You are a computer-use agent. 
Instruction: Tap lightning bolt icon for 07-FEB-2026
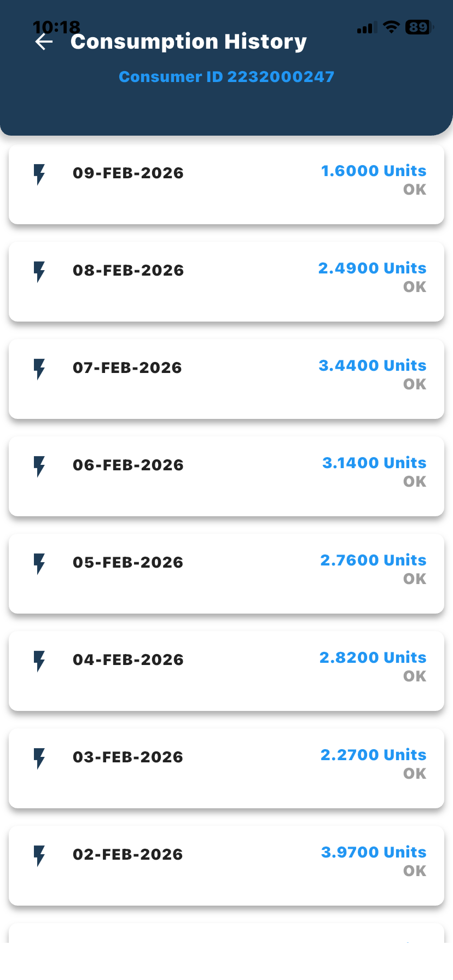pyautogui.click(x=39, y=369)
